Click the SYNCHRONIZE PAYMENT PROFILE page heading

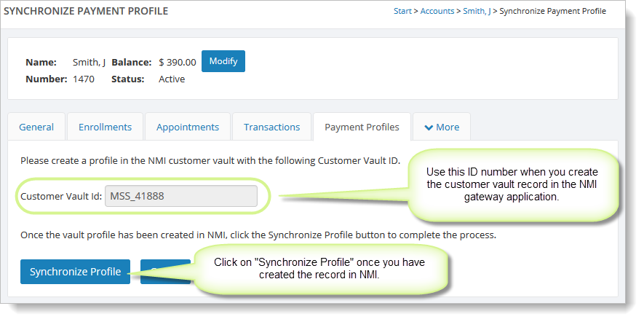tap(86, 11)
